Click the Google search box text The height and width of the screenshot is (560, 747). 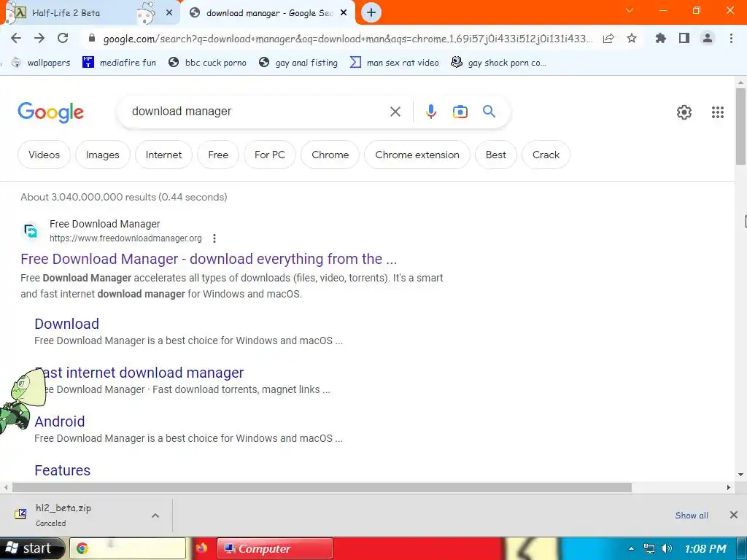coord(182,112)
